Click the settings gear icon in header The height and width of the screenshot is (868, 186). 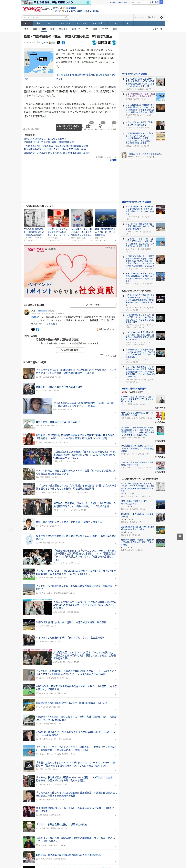coord(161,18)
